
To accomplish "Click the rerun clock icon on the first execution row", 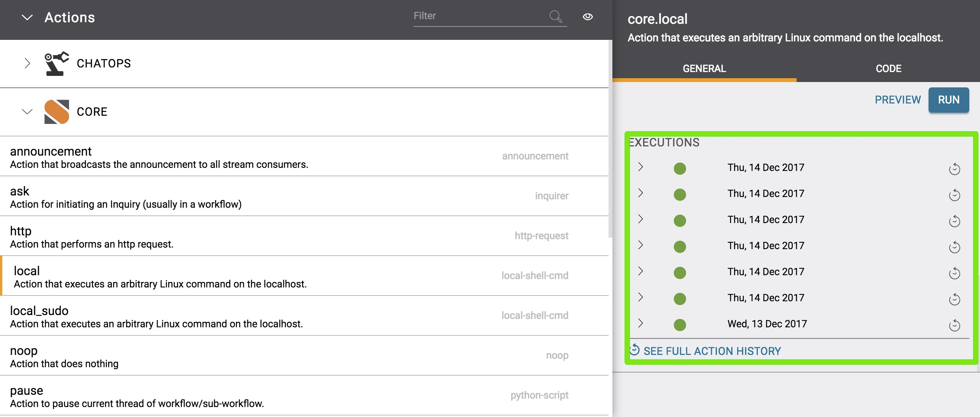I will point(955,169).
